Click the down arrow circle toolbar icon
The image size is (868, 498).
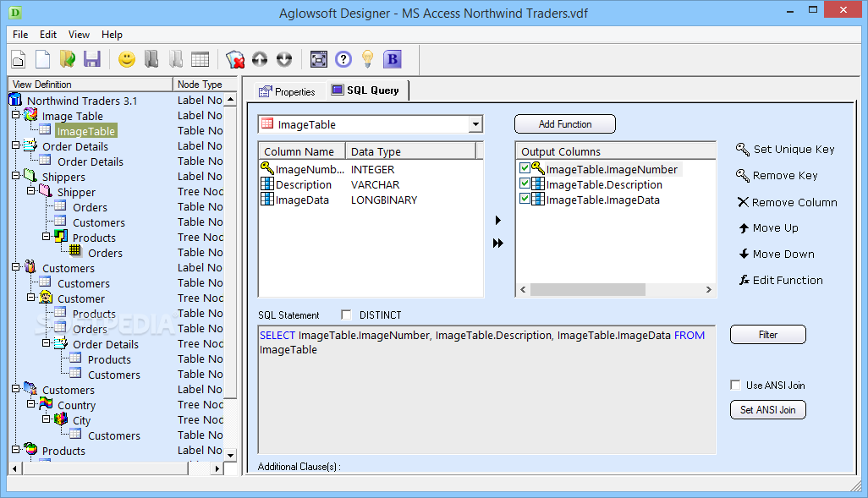click(x=284, y=59)
